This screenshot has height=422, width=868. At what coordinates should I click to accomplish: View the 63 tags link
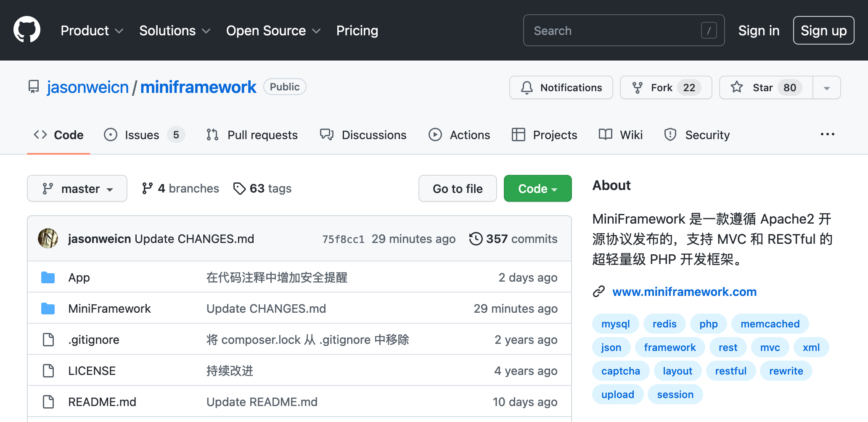[262, 188]
